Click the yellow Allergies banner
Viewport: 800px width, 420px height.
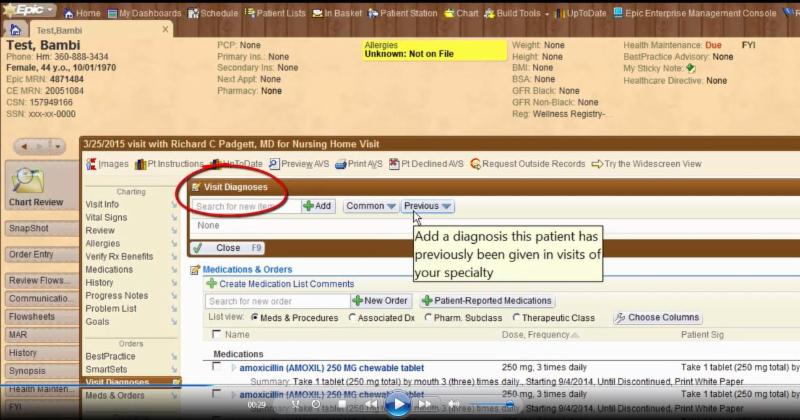pos(434,50)
